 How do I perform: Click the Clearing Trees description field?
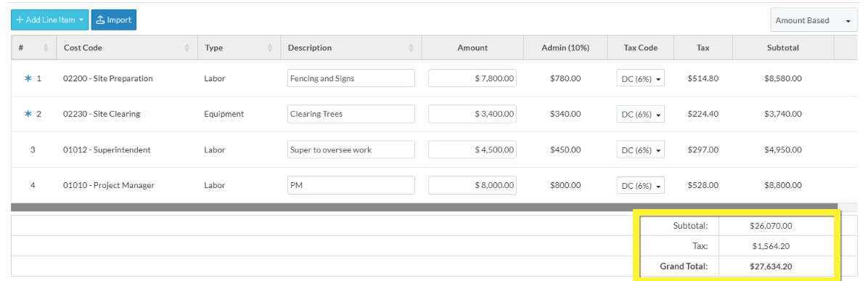click(351, 113)
